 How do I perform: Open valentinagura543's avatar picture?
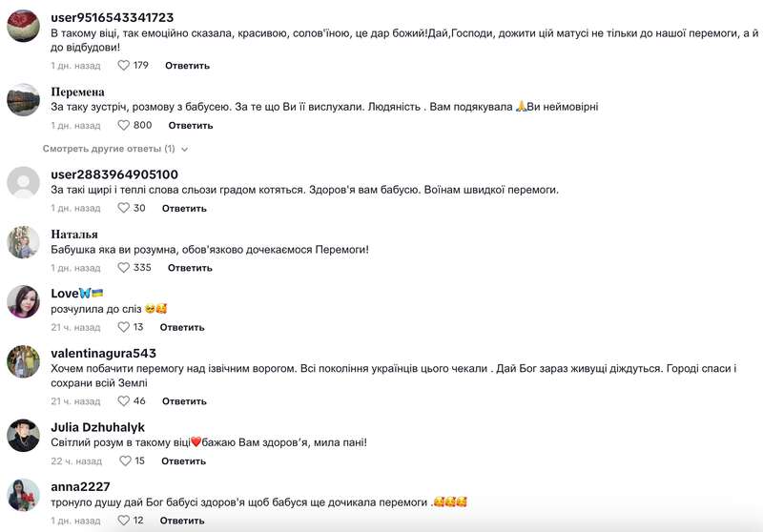pyautogui.click(x=23, y=361)
